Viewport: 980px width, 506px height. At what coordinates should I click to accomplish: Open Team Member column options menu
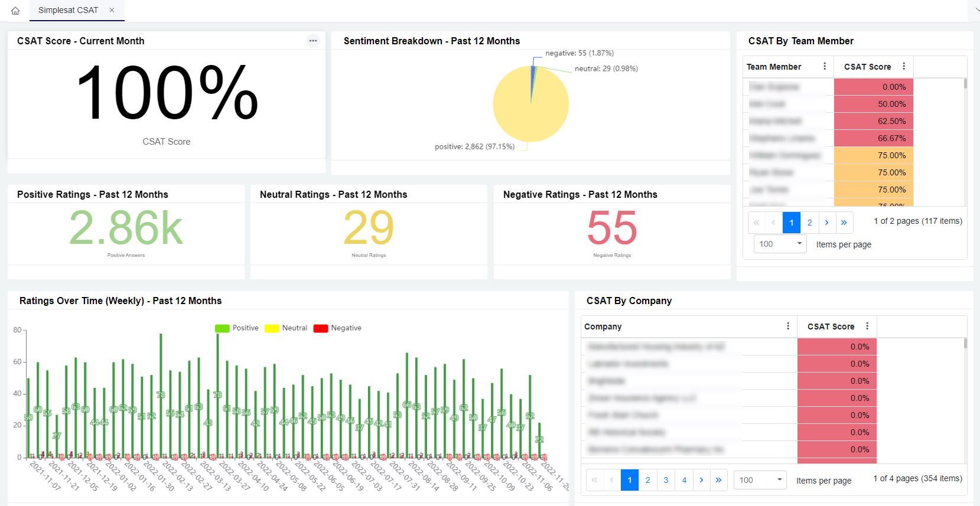[825, 67]
